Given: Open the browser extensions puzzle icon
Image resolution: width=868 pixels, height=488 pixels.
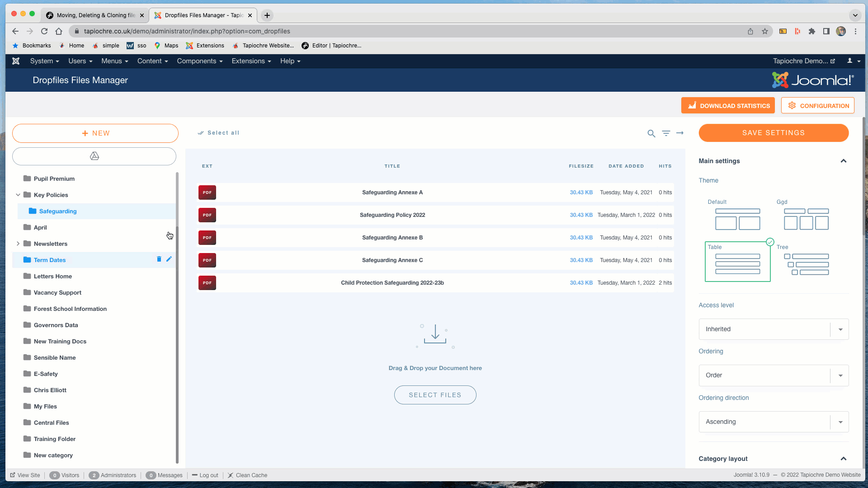Looking at the screenshot, I should (812, 31).
